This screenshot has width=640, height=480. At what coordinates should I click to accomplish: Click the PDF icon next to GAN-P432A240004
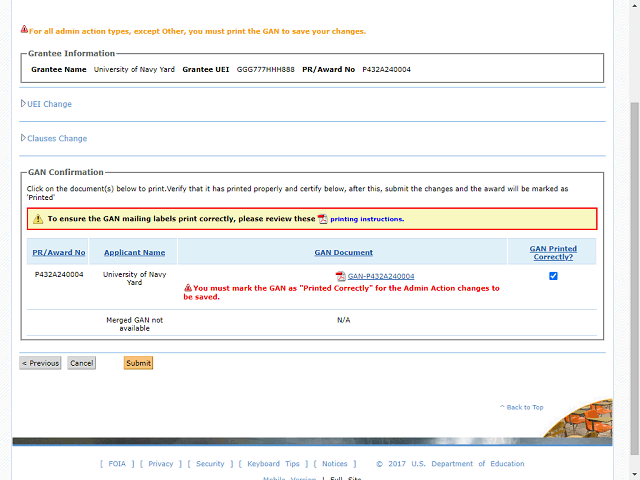tap(340, 276)
